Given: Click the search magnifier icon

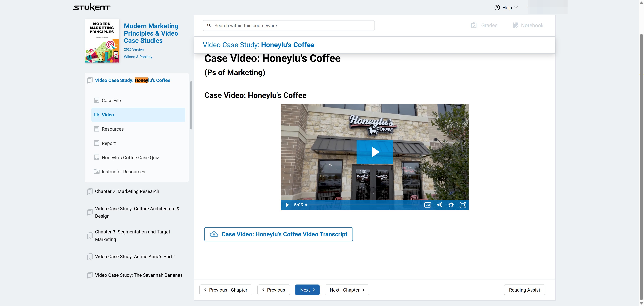Looking at the screenshot, I should click(209, 26).
